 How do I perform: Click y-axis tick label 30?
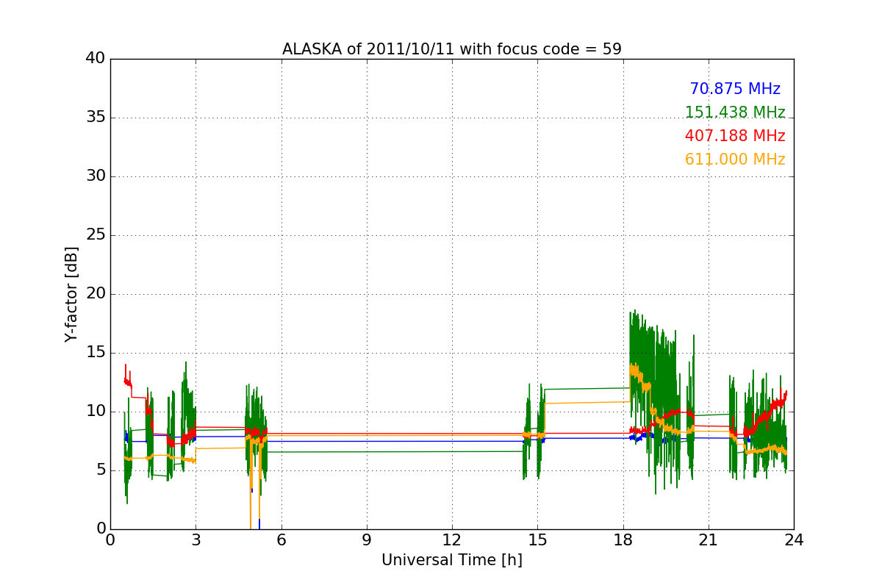pyautogui.click(x=95, y=176)
